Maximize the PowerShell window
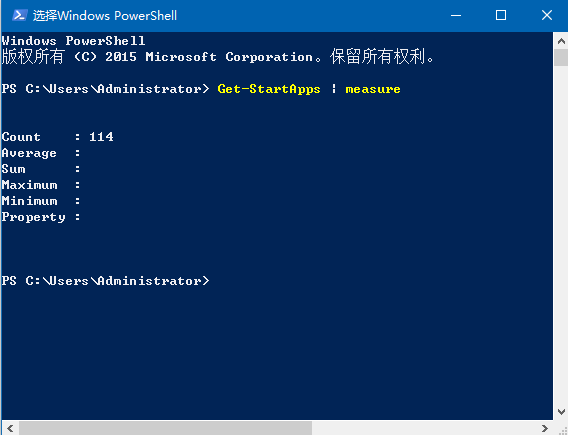 501,16
